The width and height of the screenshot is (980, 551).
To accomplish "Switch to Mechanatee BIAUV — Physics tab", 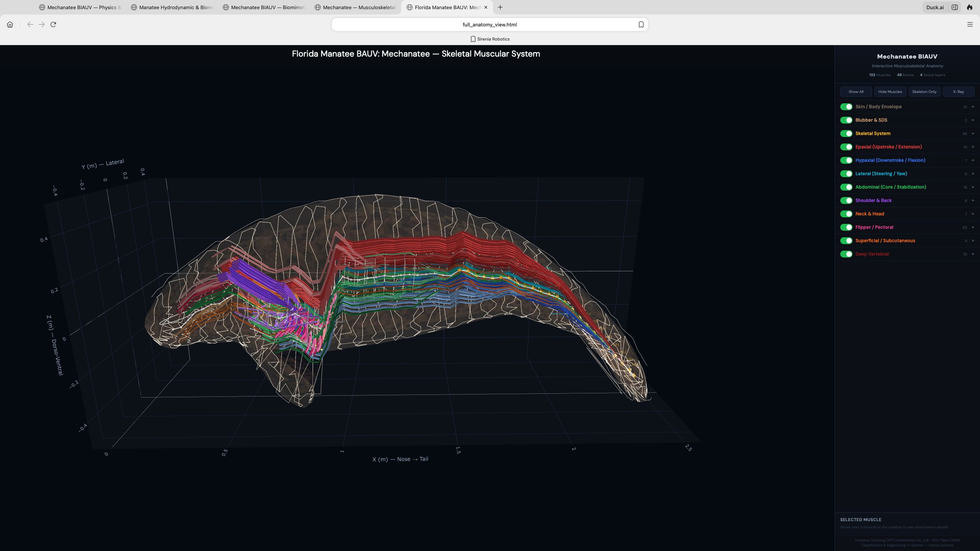I will pos(80,7).
